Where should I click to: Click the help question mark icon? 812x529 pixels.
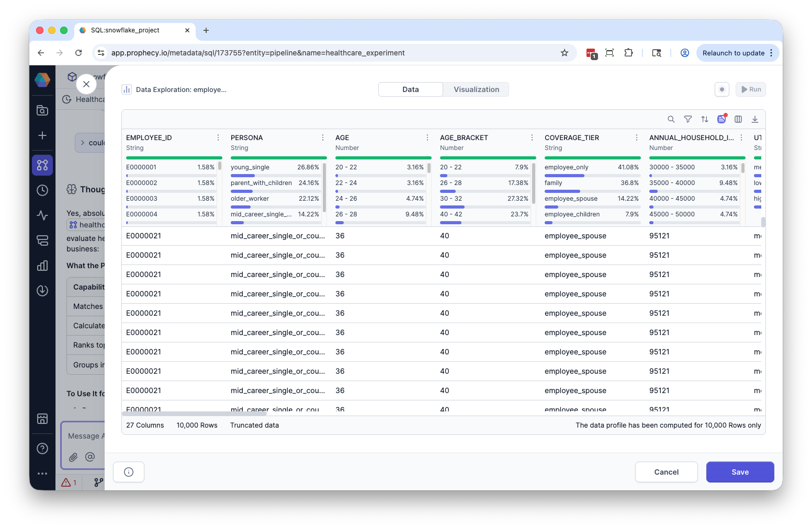click(x=42, y=448)
